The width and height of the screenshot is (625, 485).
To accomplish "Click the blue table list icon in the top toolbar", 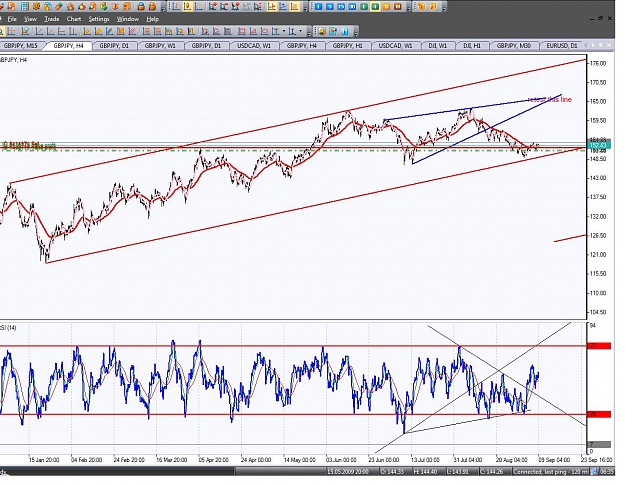I will point(25,6).
